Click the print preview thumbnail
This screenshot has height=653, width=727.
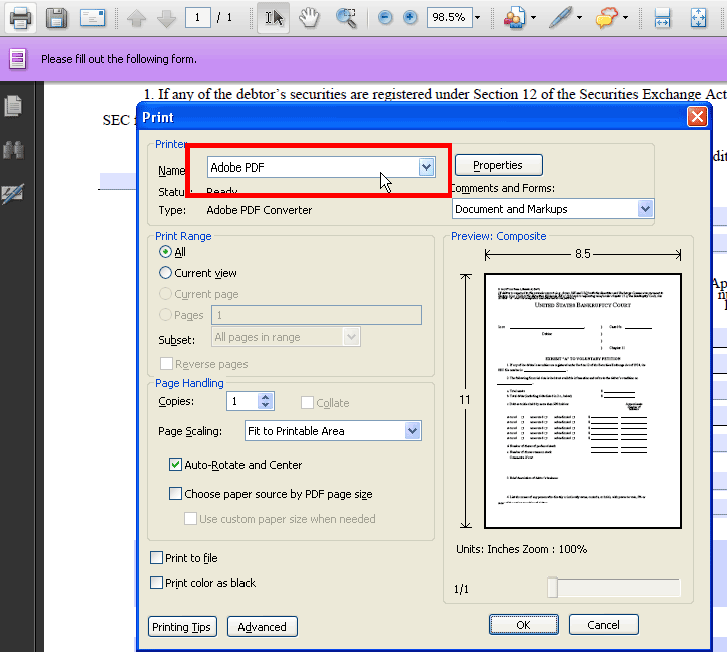pyautogui.click(x=582, y=401)
